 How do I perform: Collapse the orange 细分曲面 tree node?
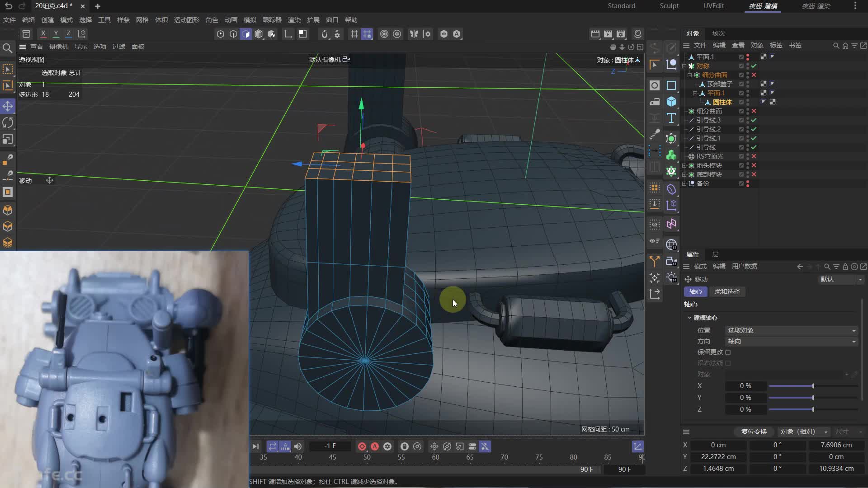690,75
